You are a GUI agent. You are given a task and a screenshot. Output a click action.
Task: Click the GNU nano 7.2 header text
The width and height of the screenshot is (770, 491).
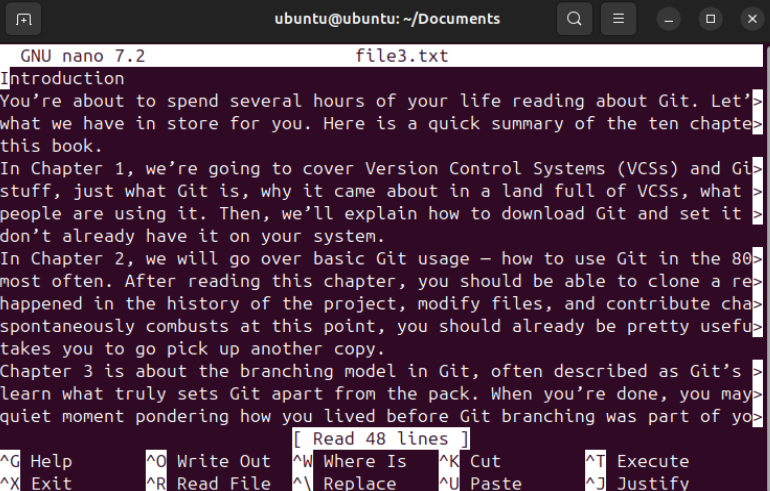(82, 56)
